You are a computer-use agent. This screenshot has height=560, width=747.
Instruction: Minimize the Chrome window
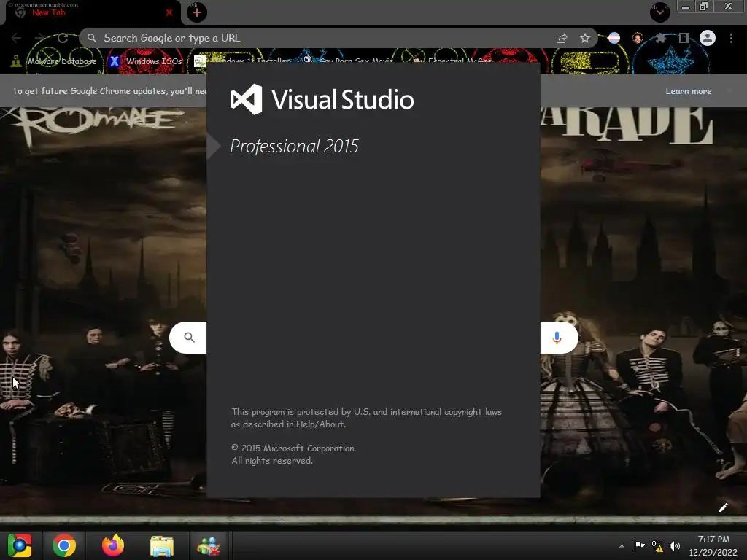685,7
